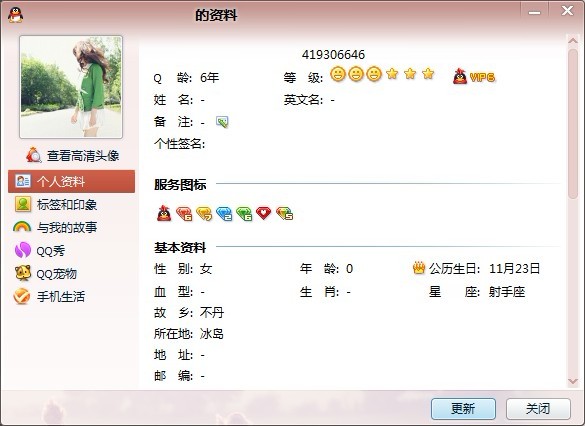This screenshot has height=426, width=585.
Task: Click the red penguin QQ member service icon
Action: [x=164, y=213]
